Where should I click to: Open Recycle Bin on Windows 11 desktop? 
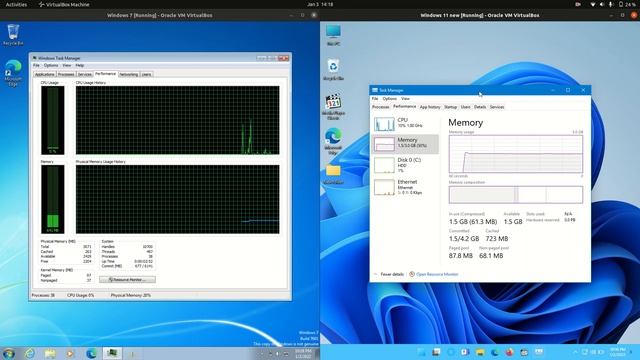[x=333, y=69]
